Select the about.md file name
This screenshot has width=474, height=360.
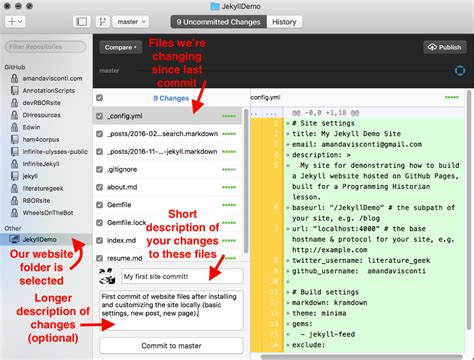pyautogui.click(x=122, y=187)
